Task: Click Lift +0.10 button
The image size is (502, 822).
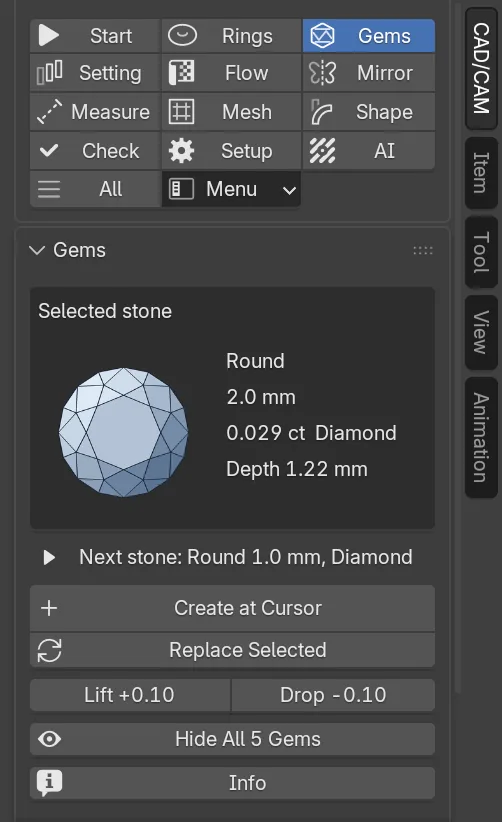Action: pyautogui.click(x=129, y=695)
